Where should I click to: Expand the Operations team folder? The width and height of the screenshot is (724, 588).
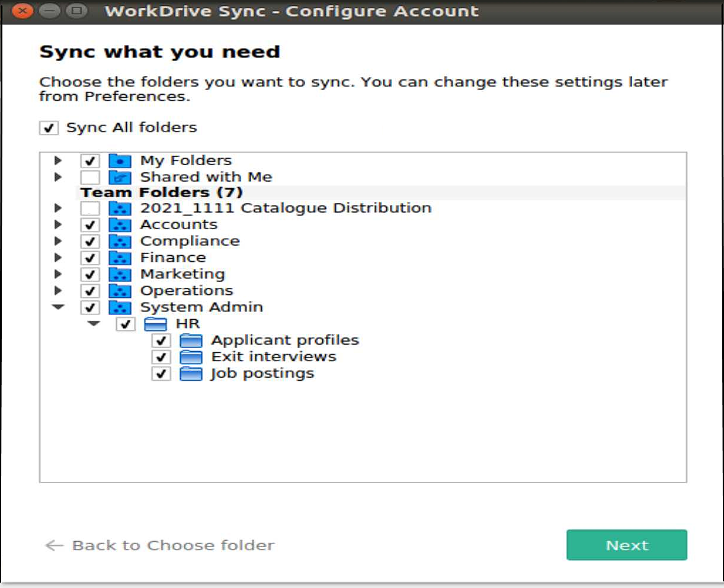pyautogui.click(x=58, y=291)
